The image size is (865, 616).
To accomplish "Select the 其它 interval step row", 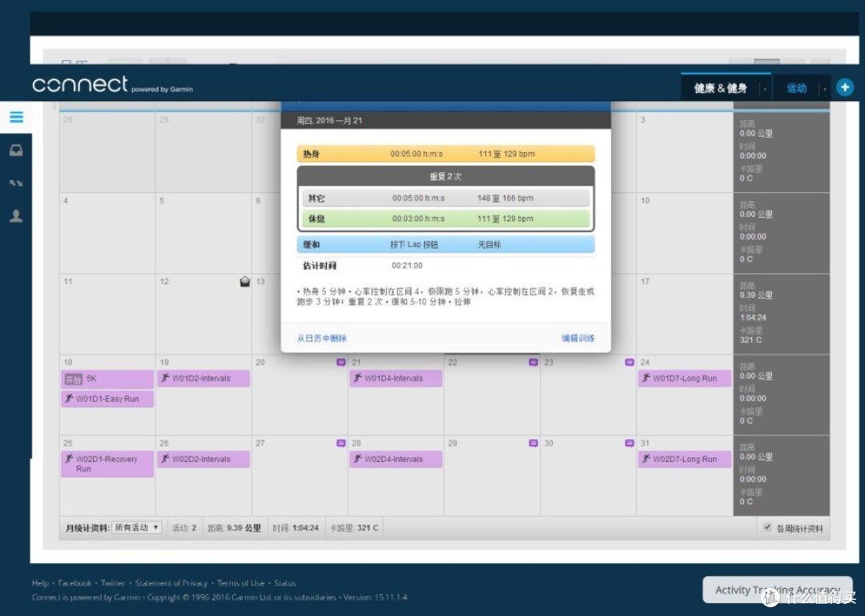I will pos(446,198).
